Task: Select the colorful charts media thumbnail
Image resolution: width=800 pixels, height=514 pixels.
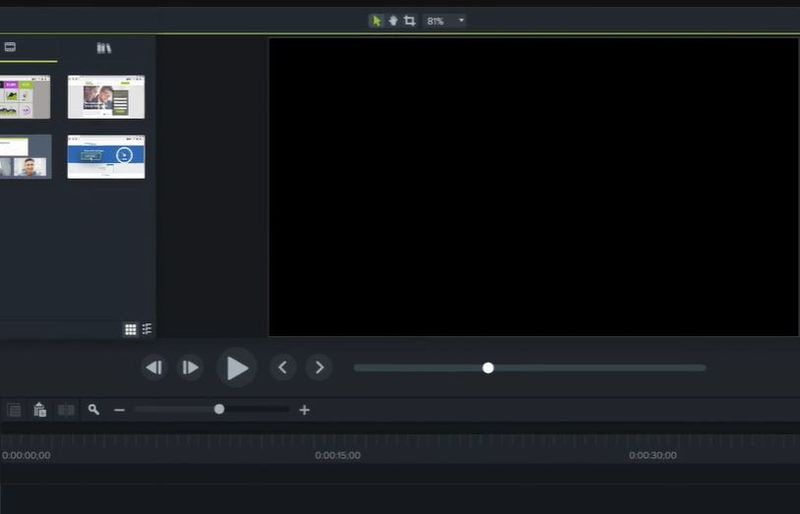Action: (x=25, y=97)
